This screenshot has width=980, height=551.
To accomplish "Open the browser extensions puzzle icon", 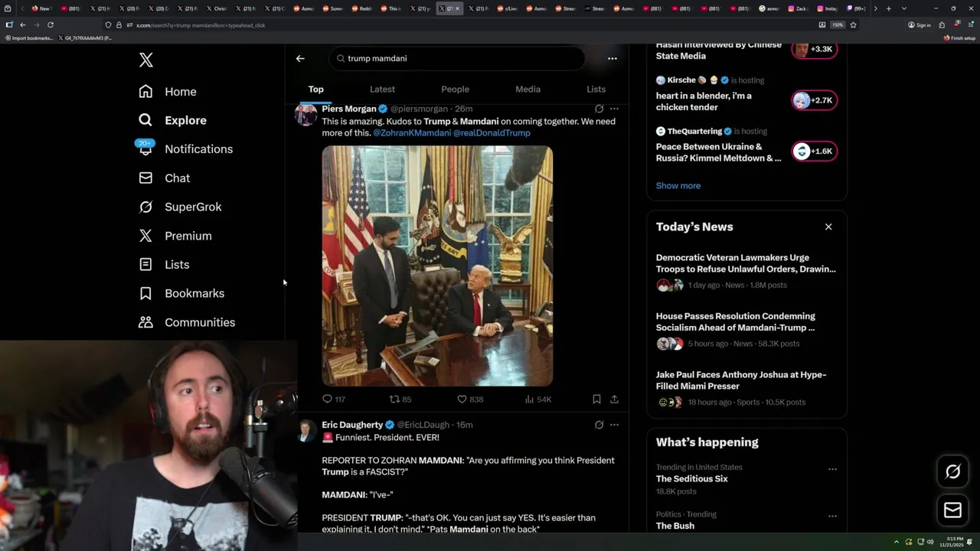I will (x=942, y=25).
